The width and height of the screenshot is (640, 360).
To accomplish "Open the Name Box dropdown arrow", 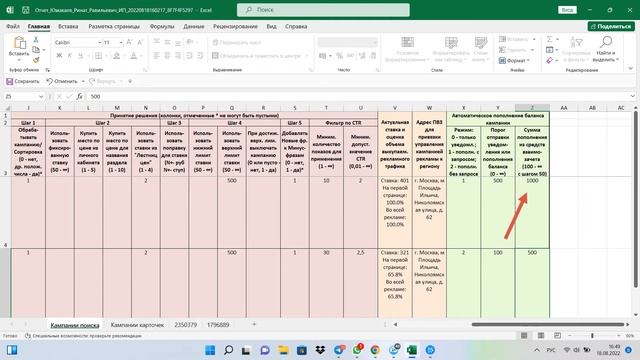I will tap(41, 96).
